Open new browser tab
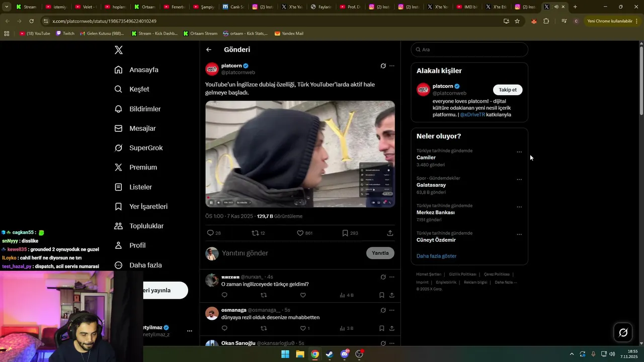Image resolution: width=644 pixels, height=362 pixels. [575, 7]
